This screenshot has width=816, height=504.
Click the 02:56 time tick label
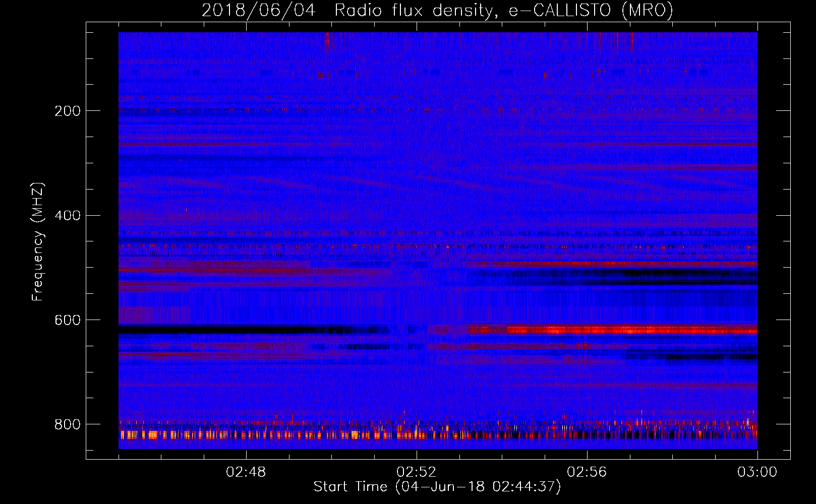tap(587, 472)
